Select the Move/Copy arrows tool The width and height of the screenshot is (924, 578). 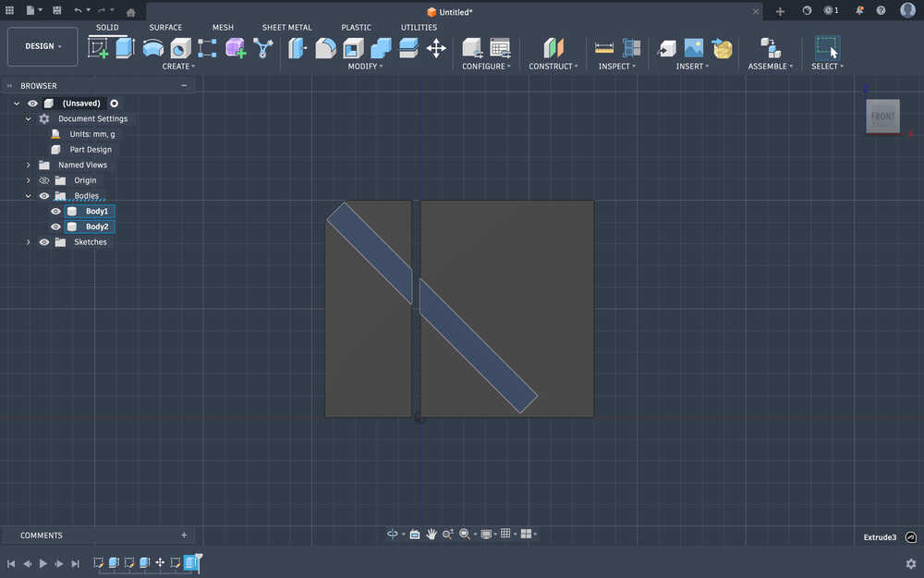pyautogui.click(x=436, y=48)
